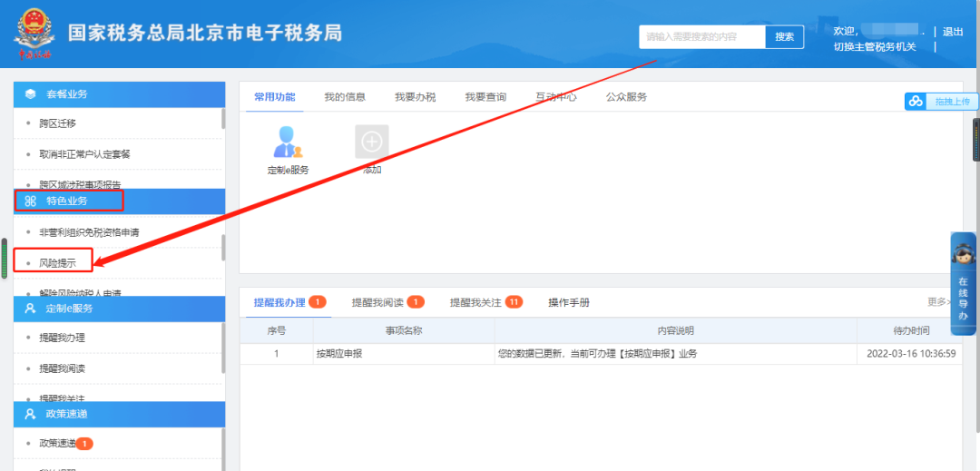Screen dimensions: 980x471
Task: Open the 互动中心 tab
Action: click(555, 97)
